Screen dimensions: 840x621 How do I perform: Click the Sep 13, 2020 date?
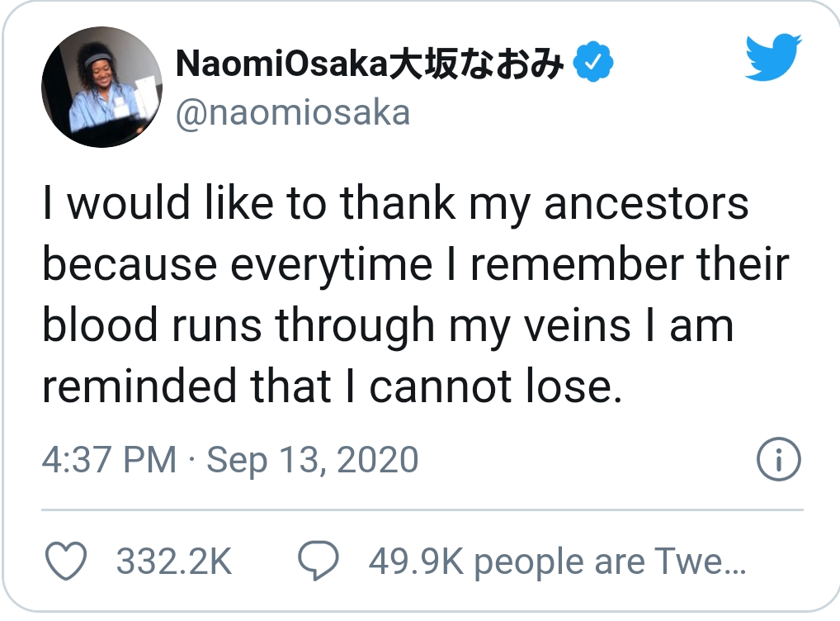click(x=312, y=460)
